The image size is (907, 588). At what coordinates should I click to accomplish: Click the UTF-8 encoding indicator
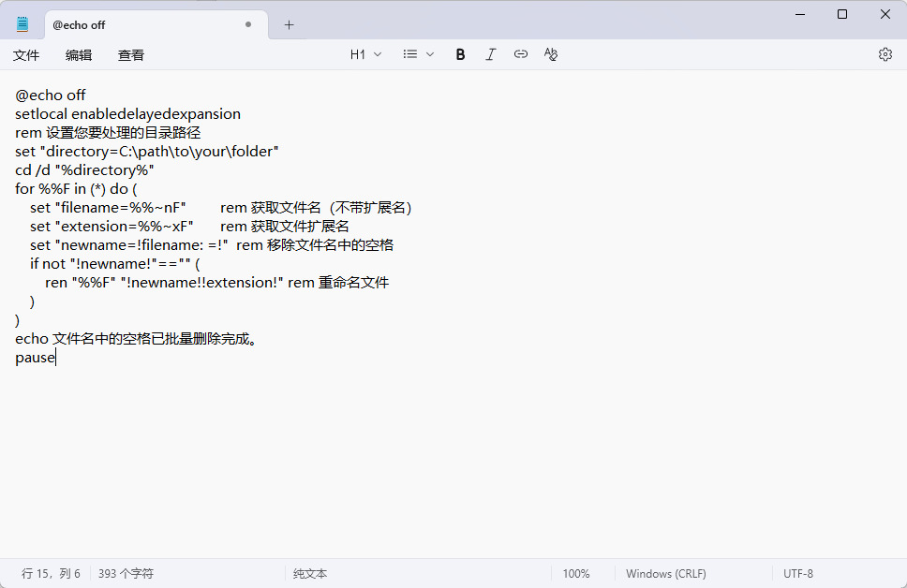click(x=798, y=573)
